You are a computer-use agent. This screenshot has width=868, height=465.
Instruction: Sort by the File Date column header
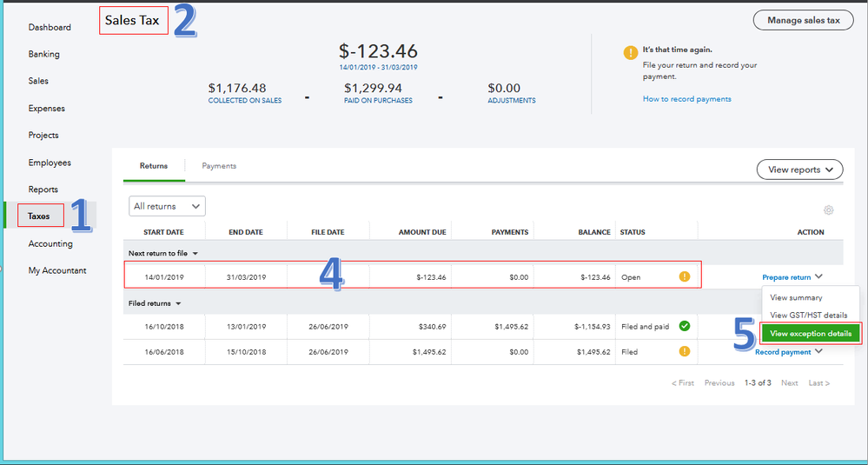[x=328, y=233]
